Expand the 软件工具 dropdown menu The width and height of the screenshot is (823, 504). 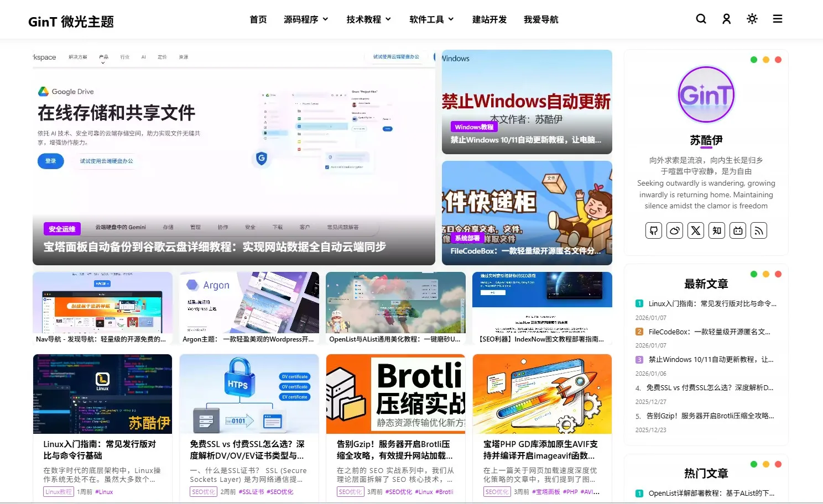(x=432, y=19)
